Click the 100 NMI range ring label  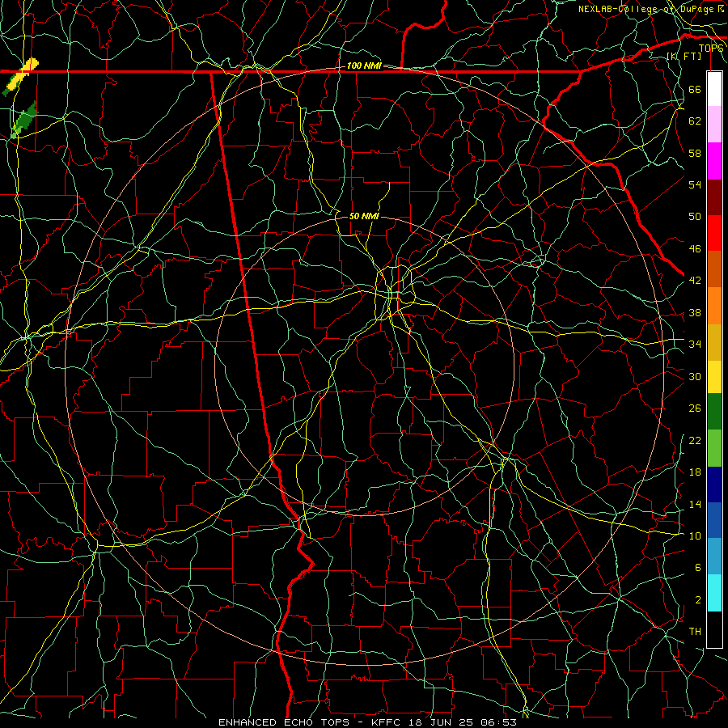[x=364, y=66]
